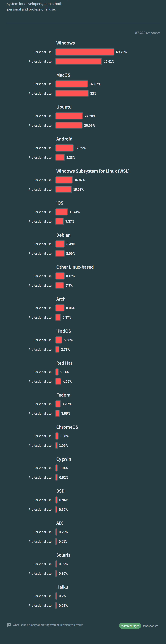Viewport: 166px width, 644px height.
Task: Click the Fedora Personal use bar
Action: (x=58, y=404)
